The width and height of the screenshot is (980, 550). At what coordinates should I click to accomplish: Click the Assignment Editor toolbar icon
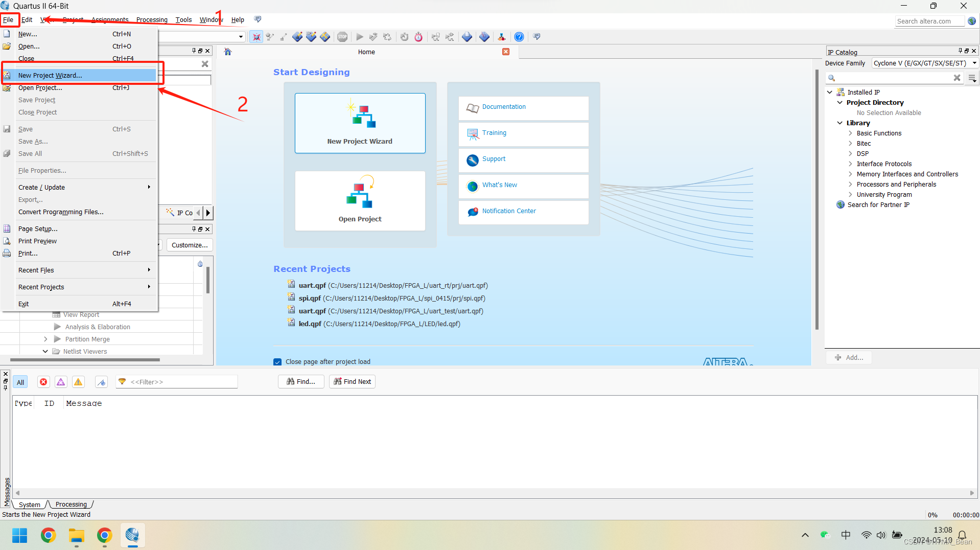click(297, 37)
